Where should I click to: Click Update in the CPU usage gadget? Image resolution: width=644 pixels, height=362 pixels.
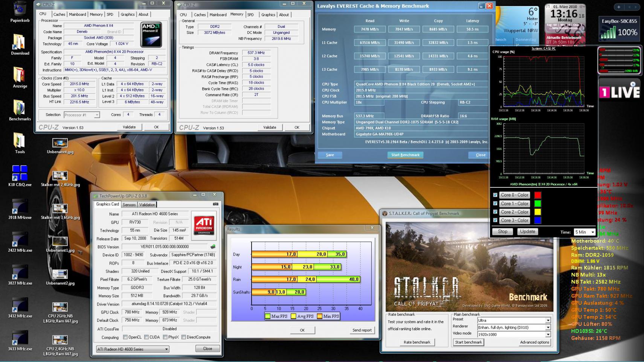click(x=527, y=232)
